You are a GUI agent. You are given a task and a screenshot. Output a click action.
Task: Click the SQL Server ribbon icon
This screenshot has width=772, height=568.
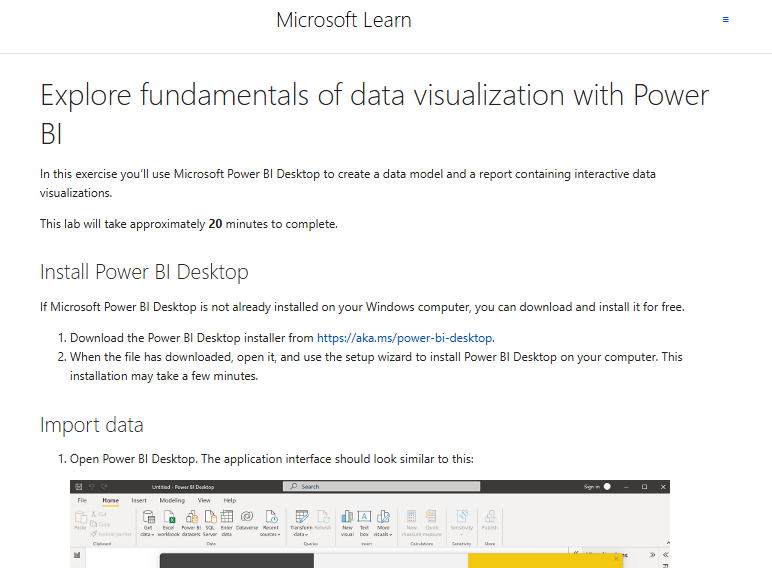pyautogui.click(x=210, y=523)
